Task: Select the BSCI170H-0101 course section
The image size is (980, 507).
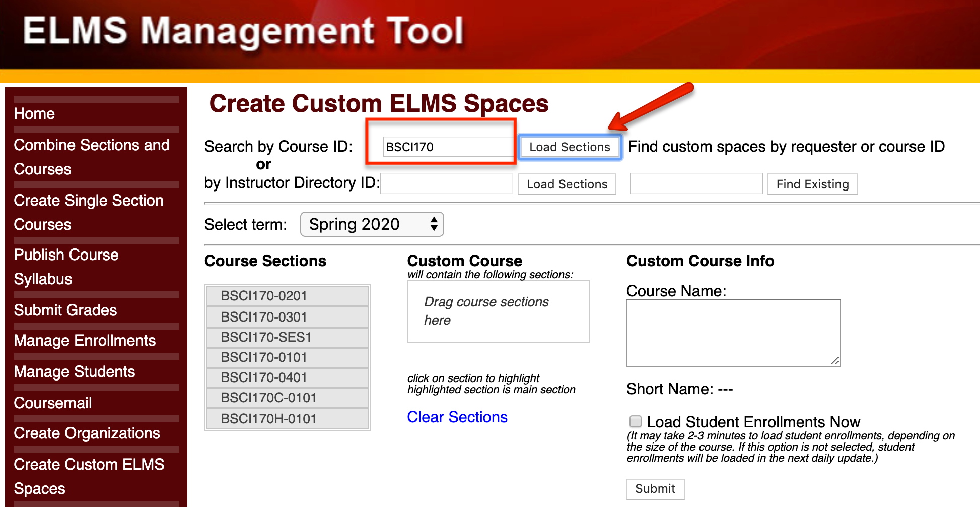Action: [268, 418]
